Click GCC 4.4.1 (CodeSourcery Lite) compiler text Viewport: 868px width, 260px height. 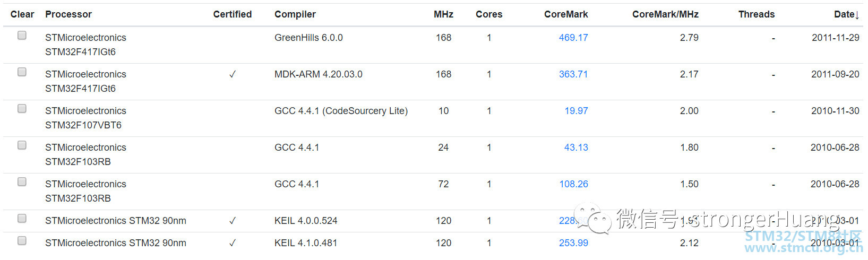pyautogui.click(x=341, y=111)
